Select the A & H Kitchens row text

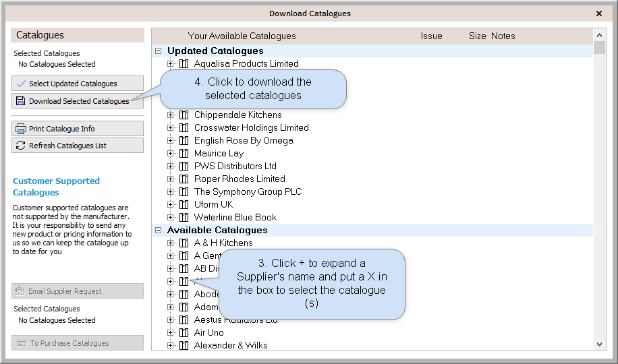click(x=223, y=243)
